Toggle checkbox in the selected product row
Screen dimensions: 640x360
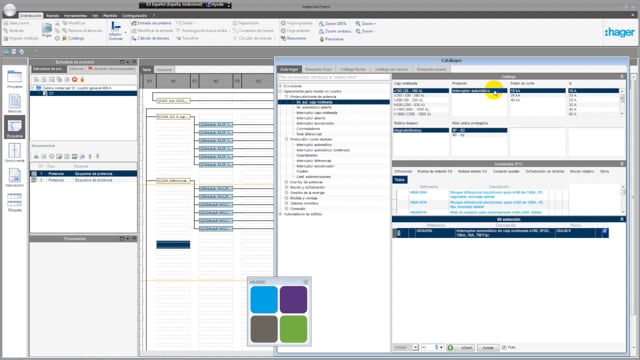[x=604, y=231]
